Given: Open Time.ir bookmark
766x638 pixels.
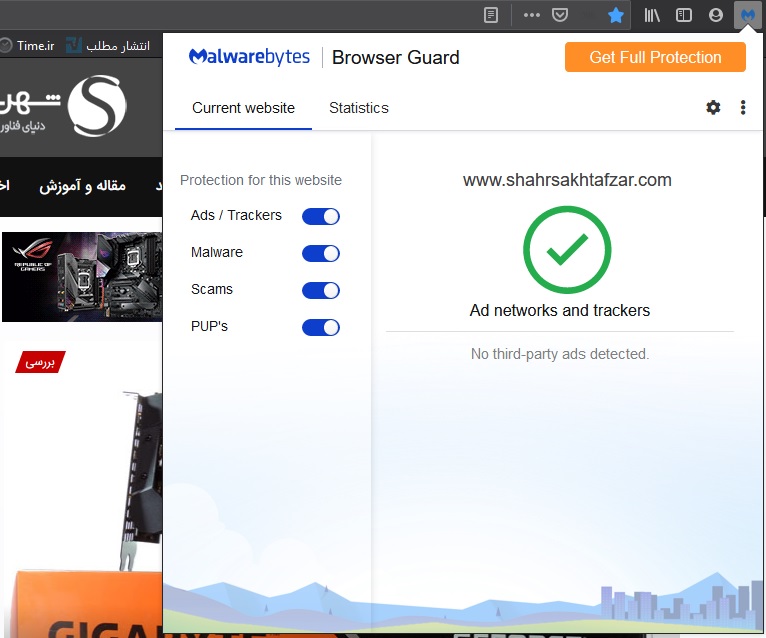Looking at the screenshot, I should point(27,46).
